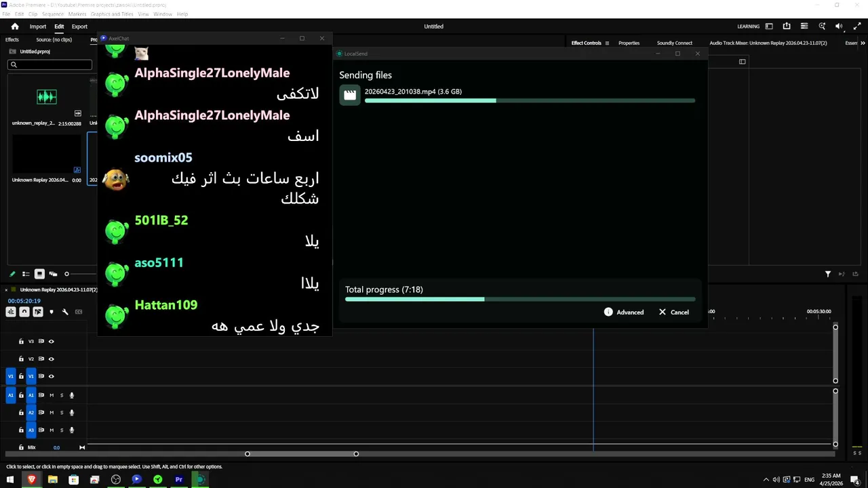
Task: Toggle track lock on Mix track
Action: [21, 447]
